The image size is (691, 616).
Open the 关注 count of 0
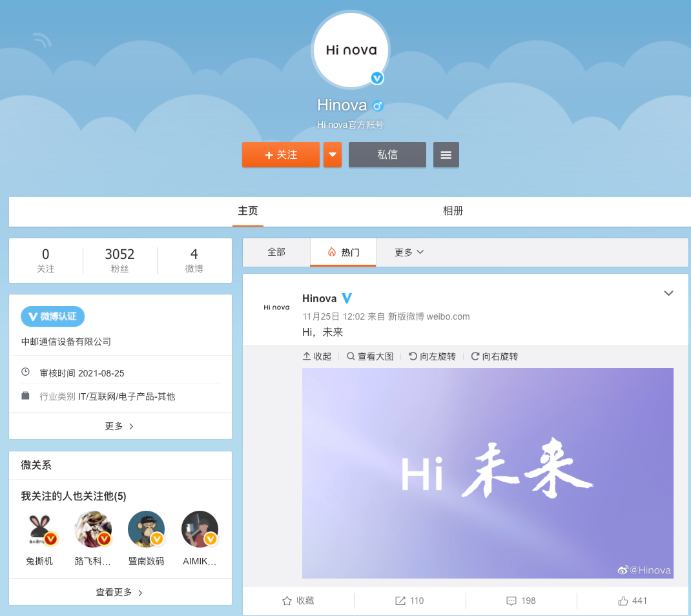click(45, 260)
